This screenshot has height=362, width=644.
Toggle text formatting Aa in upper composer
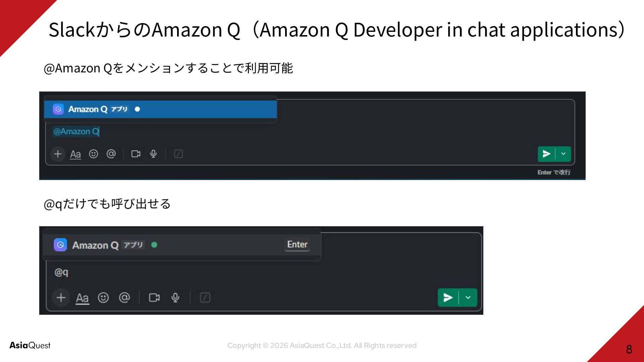click(75, 154)
